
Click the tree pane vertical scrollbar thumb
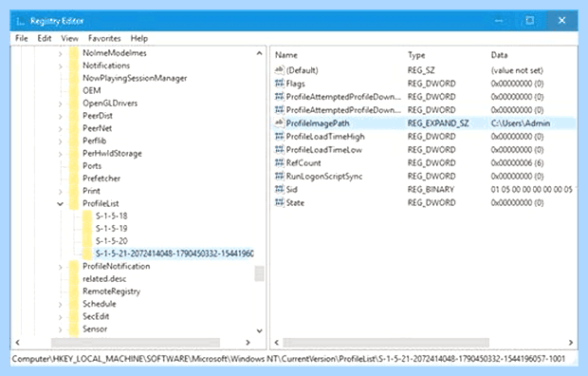[x=259, y=273]
